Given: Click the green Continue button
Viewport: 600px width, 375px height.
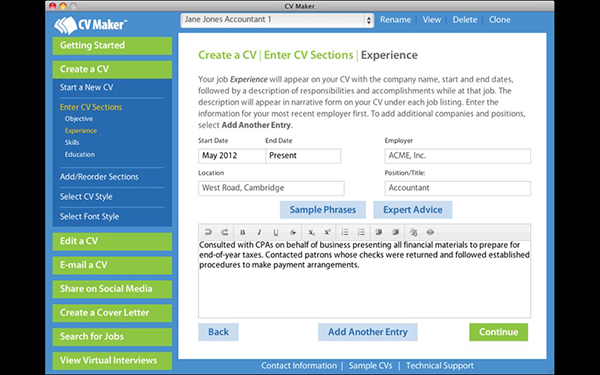Looking at the screenshot, I should tap(499, 332).
